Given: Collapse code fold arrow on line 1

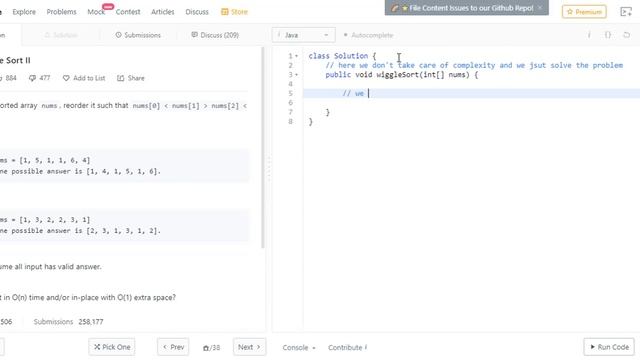Looking at the screenshot, I should pos(297,56).
